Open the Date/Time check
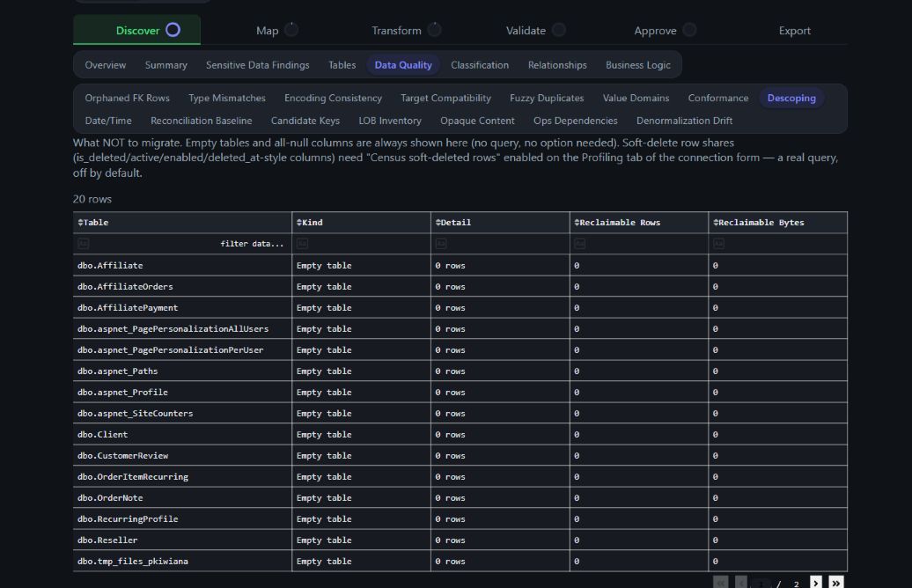Viewport: 912px width, 588px height. (108, 121)
